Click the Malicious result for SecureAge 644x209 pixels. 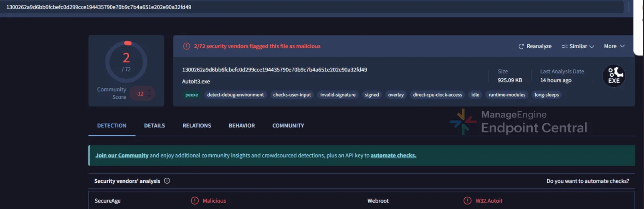[x=215, y=201]
